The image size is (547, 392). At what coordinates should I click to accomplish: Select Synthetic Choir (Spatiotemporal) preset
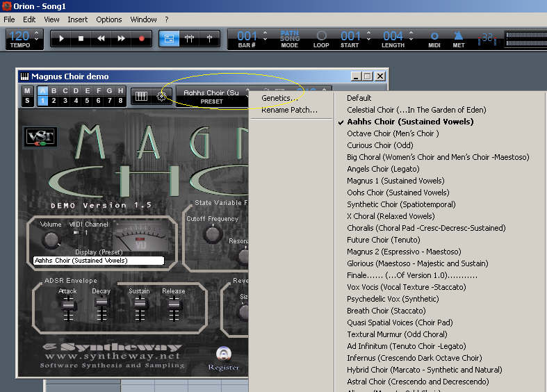(401, 204)
